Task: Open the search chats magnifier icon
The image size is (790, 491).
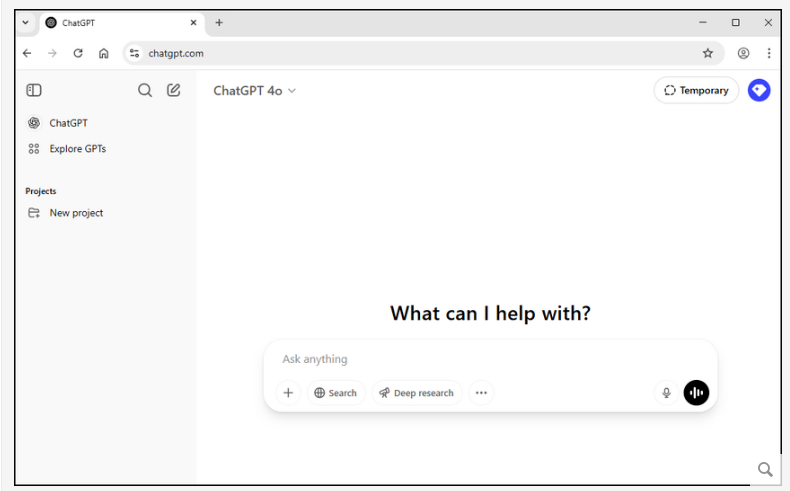Action: 145,90
